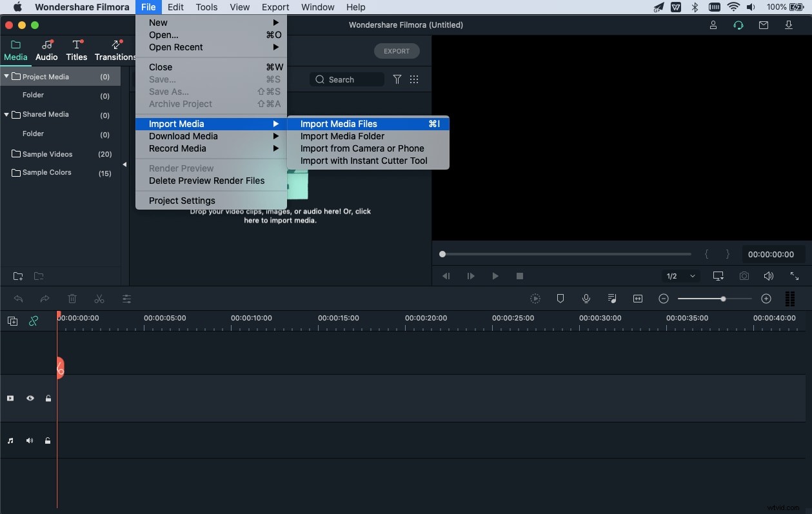Viewport: 812px width, 514px height.
Task: Open the playback quality 1/2 dropdown
Action: tap(680, 275)
